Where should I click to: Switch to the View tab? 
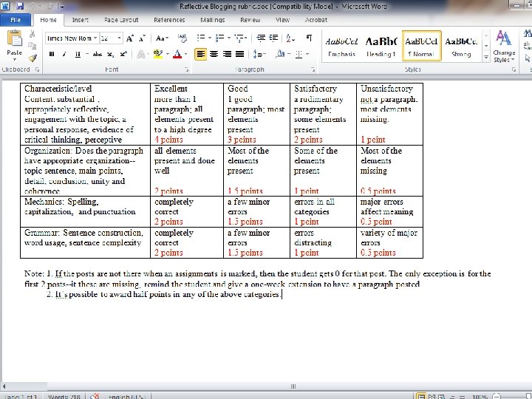[x=282, y=20]
